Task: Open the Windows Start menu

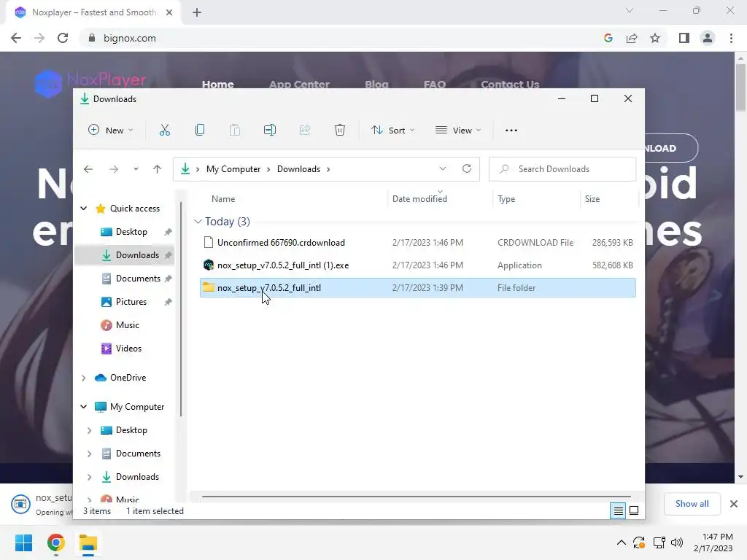Action: pos(23,542)
